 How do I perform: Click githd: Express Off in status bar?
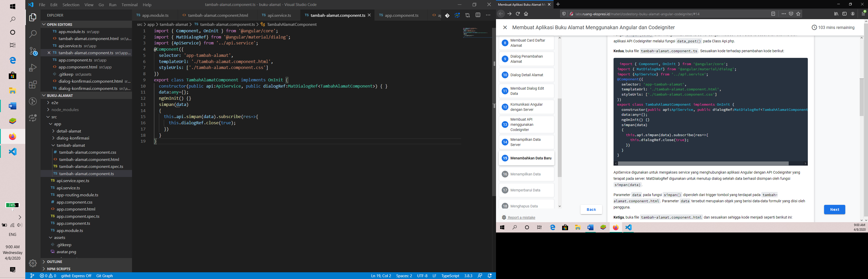(76, 276)
